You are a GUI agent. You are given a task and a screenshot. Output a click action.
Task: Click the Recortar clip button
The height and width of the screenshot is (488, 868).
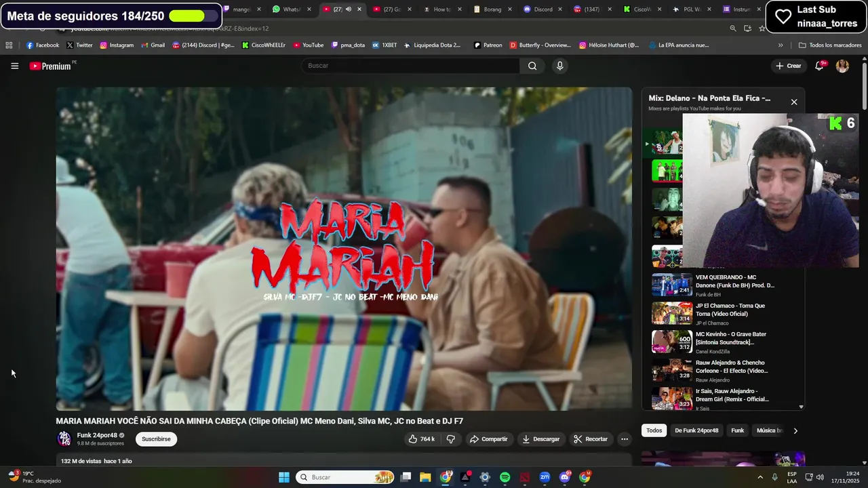pyautogui.click(x=591, y=439)
